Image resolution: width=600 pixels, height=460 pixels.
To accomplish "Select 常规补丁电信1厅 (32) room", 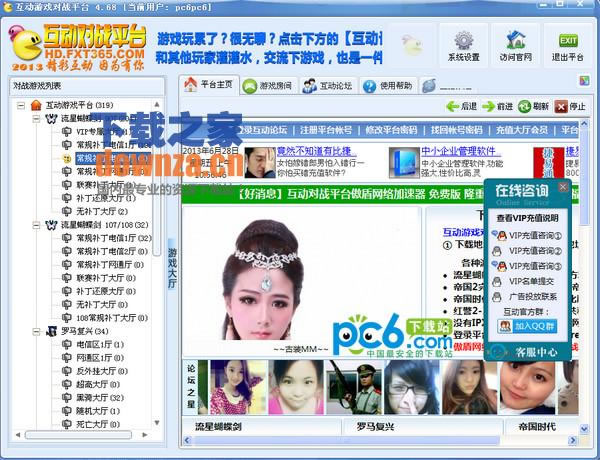I will (114, 238).
